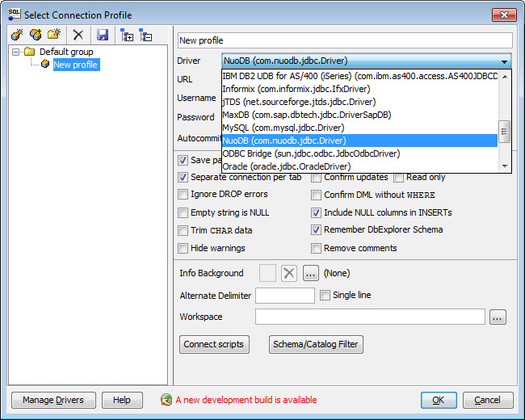The image size is (525, 420).
Task: Collapse the Default group tree node
Action: coord(15,52)
